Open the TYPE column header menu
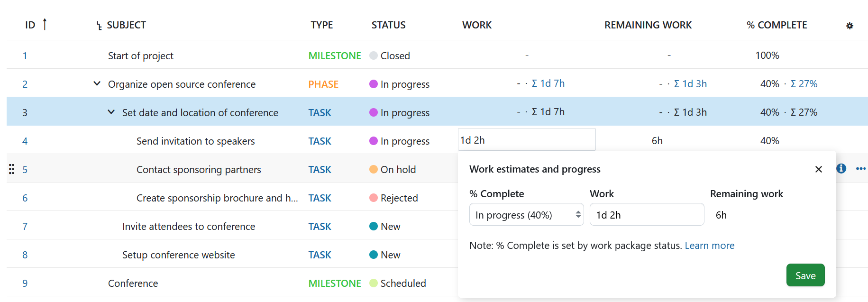868x302 pixels. (x=321, y=25)
